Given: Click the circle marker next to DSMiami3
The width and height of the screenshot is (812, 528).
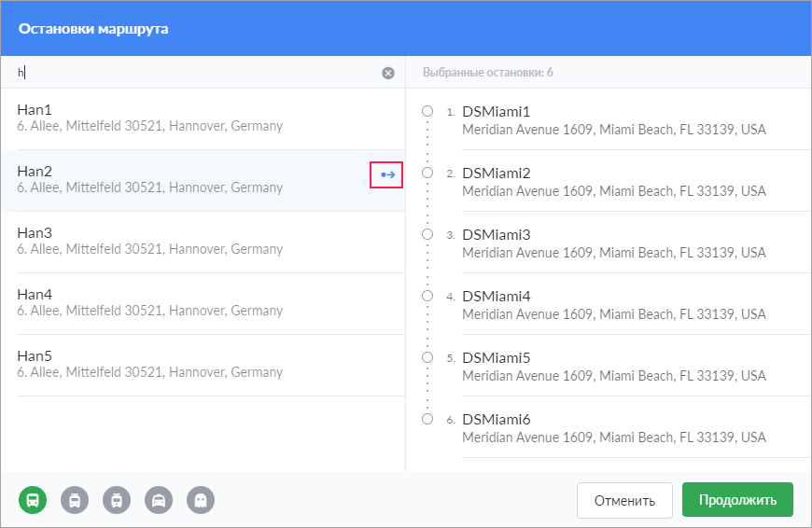Looking at the screenshot, I should pyautogui.click(x=427, y=234).
